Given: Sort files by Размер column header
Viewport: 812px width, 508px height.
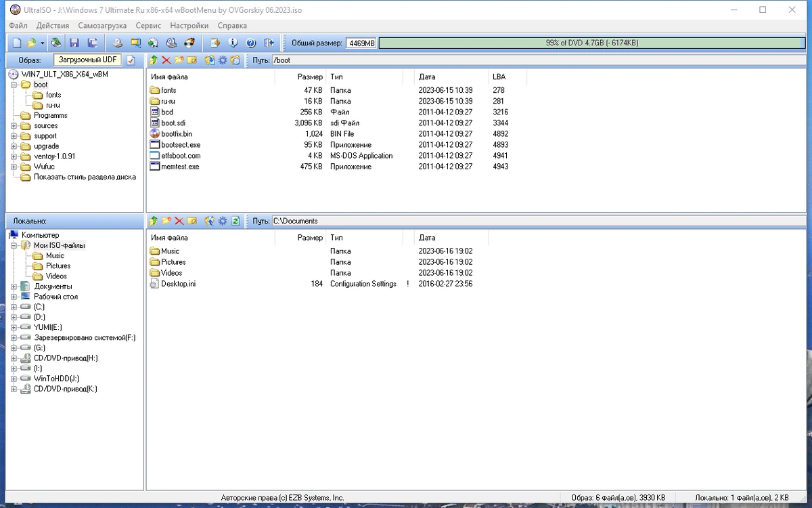Looking at the screenshot, I should [x=300, y=77].
